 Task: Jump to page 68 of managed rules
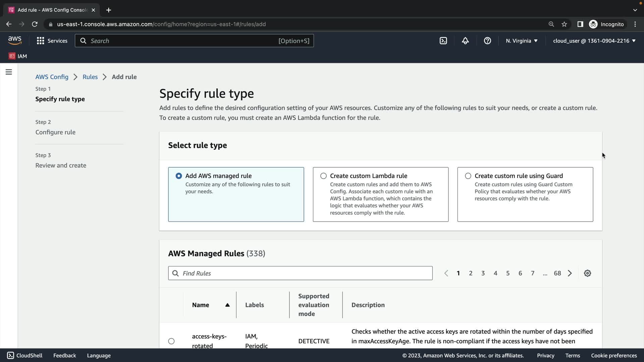(557, 273)
